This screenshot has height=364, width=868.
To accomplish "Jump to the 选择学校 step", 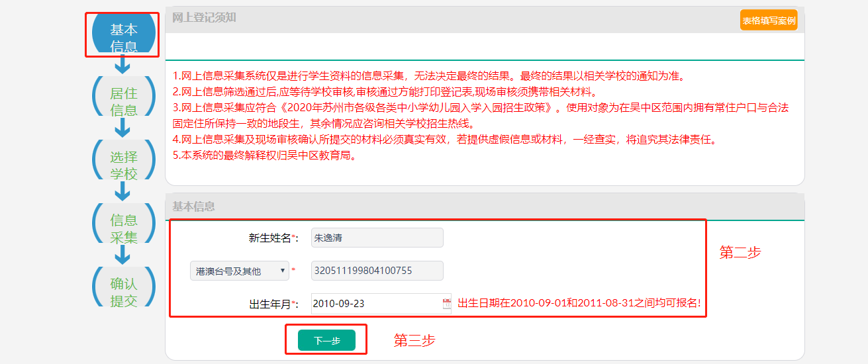I will point(123,164).
